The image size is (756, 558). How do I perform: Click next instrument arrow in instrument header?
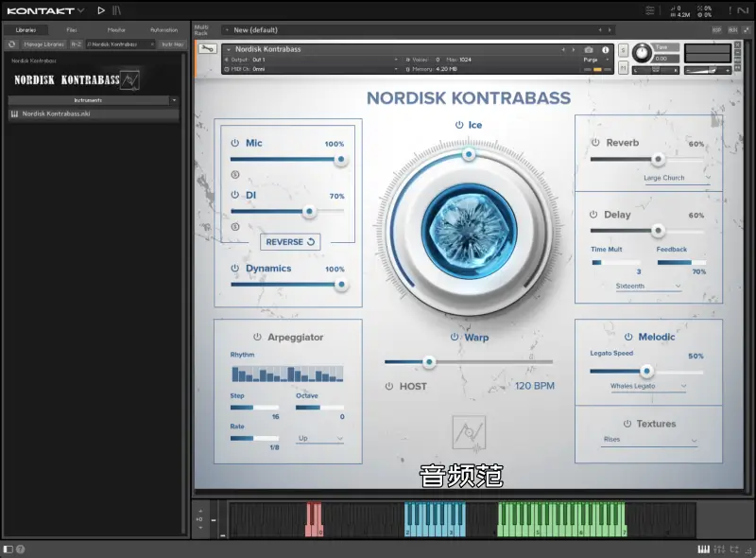[574, 50]
